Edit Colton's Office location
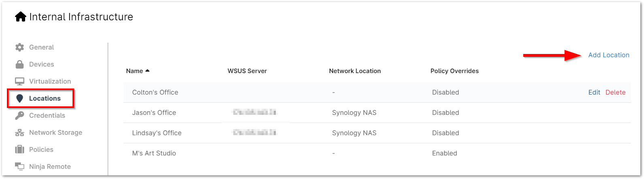The height and width of the screenshot is (179, 644). click(594, 93)
